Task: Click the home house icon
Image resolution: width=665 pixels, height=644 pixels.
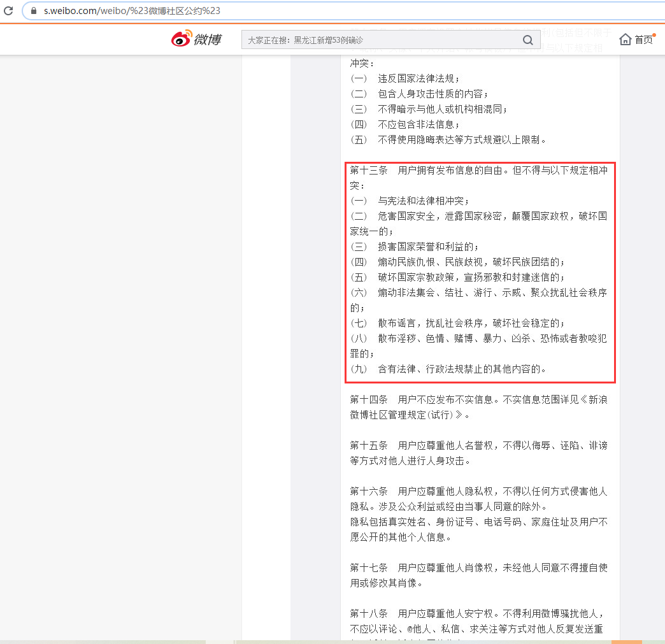Action: tap(626, 39)
